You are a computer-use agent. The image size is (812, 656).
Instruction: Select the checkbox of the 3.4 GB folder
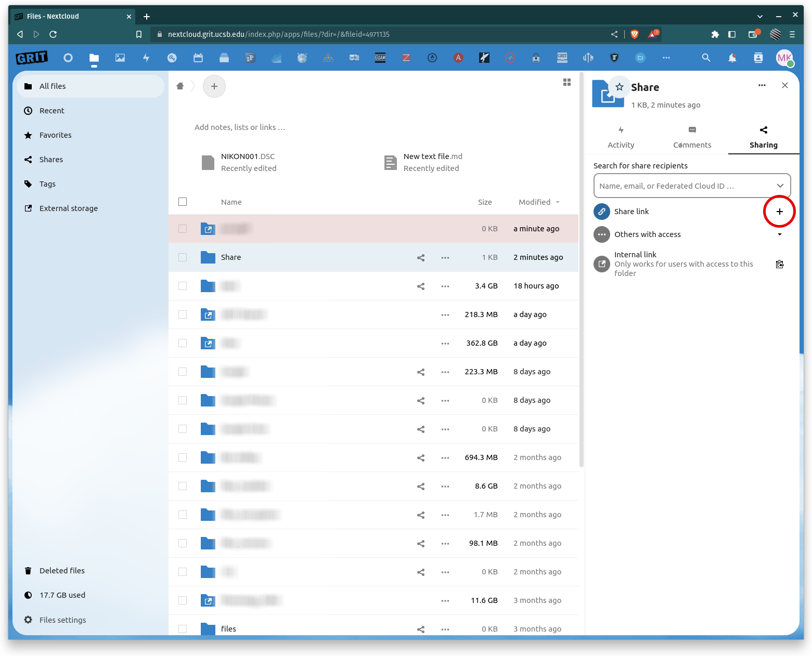tap(183, 286)
